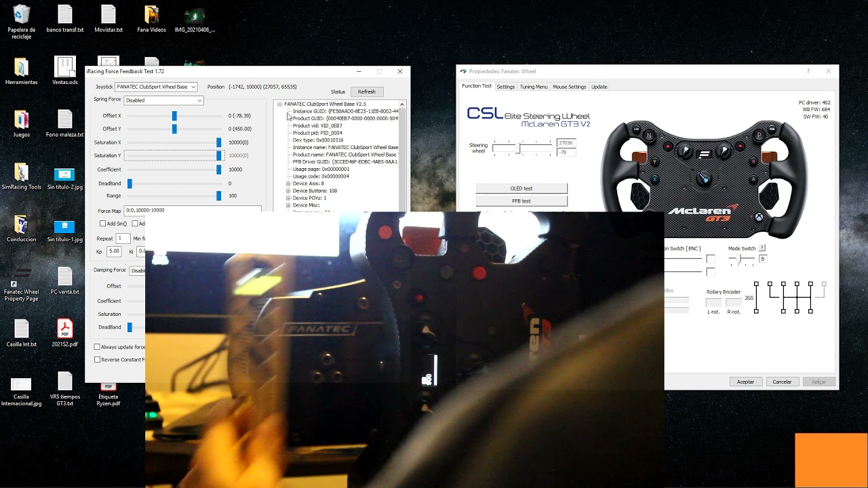This screenshot has height=488, width=868.
Task: Expand the Device POVs: 1 node
Action: tap(288, 198)
